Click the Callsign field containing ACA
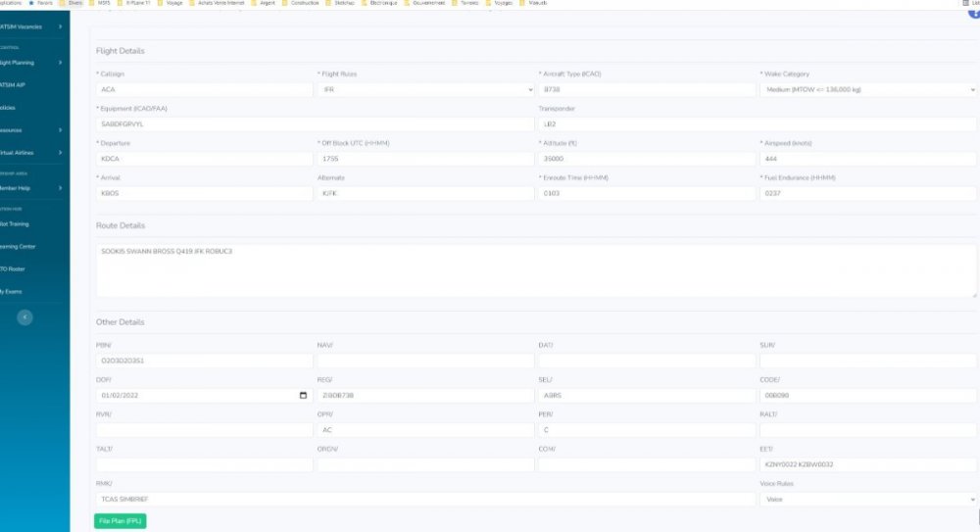980x532 pixels. tap(203, 89)
